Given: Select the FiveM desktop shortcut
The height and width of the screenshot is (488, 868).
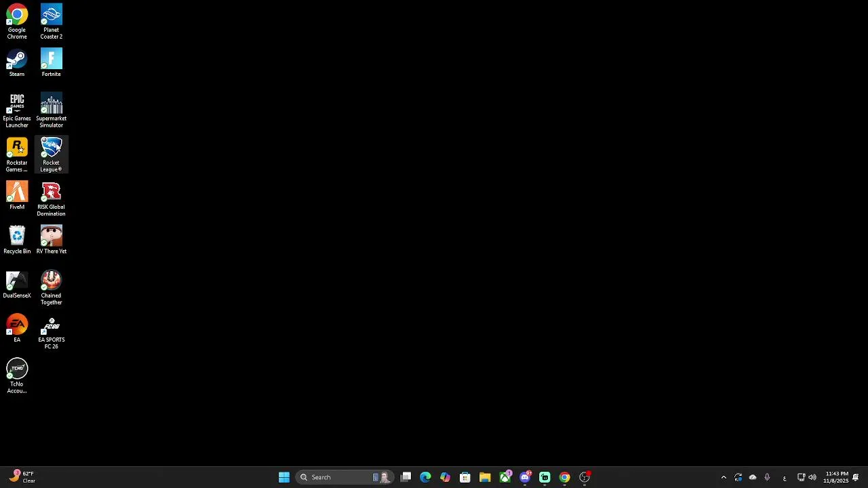Looking at the screenshot, I should tap(17, 196).
